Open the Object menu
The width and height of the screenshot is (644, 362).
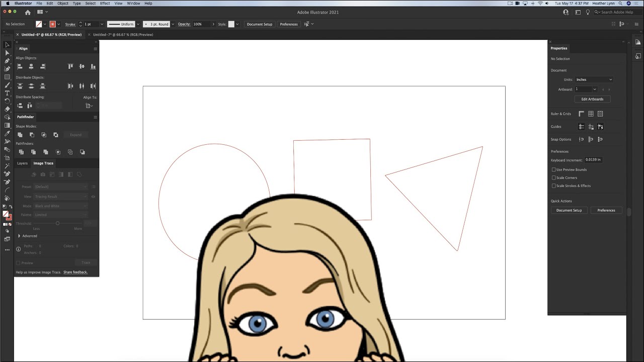pyautogui.click(x=63, y=3)
